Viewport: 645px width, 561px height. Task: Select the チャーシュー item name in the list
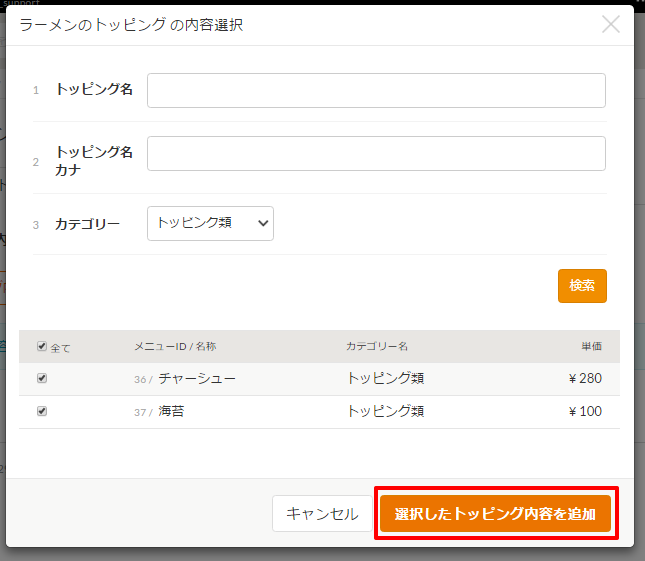point(197,379)
